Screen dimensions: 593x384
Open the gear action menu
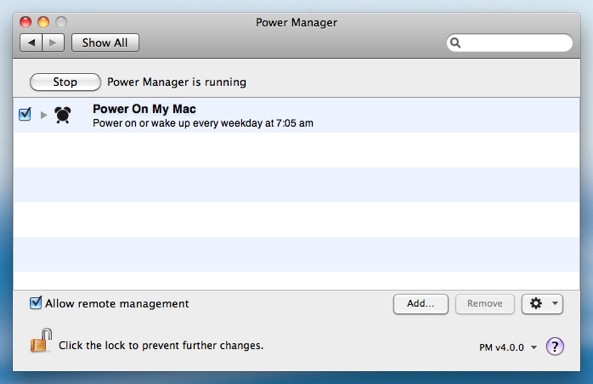point(542,304)
